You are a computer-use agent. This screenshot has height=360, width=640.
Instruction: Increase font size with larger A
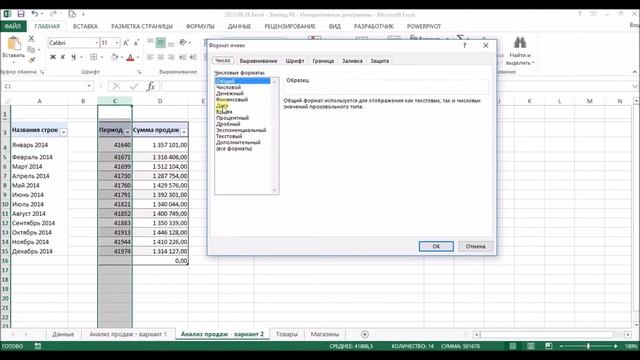click(126, 43)
